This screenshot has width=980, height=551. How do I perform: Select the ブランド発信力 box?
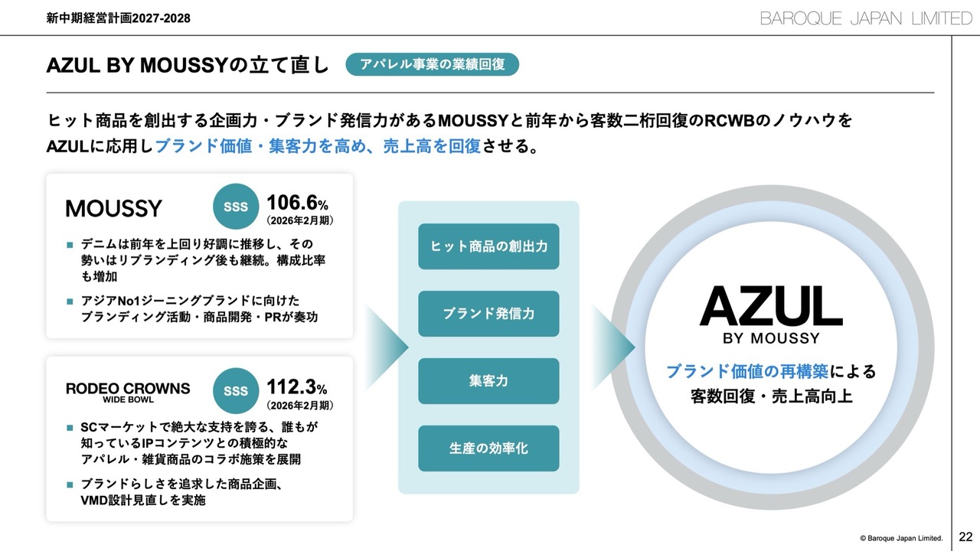(x=488, y=314)
